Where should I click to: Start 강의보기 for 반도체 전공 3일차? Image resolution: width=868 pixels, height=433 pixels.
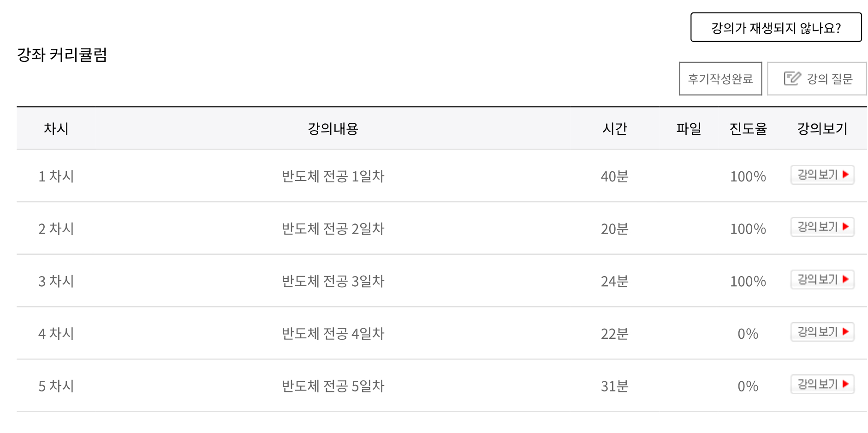pyautogui.click(x=822, y=280)
